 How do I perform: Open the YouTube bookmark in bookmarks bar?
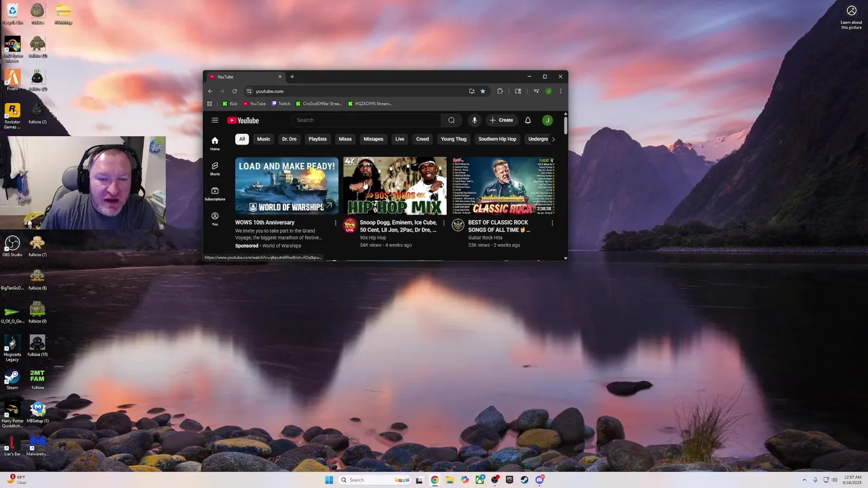click(254, 104)
